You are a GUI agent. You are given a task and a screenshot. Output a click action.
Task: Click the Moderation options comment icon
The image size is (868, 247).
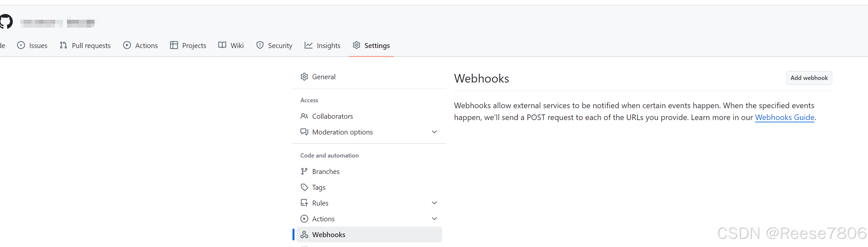304,132
